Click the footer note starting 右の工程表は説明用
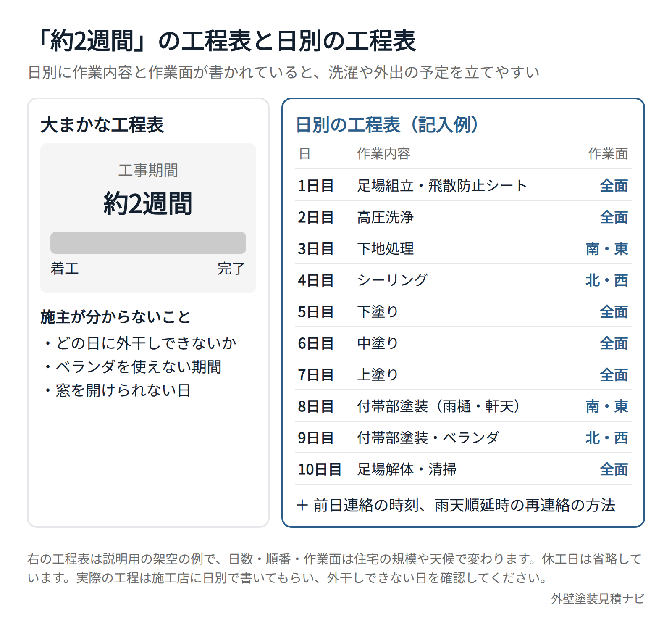 335,568
